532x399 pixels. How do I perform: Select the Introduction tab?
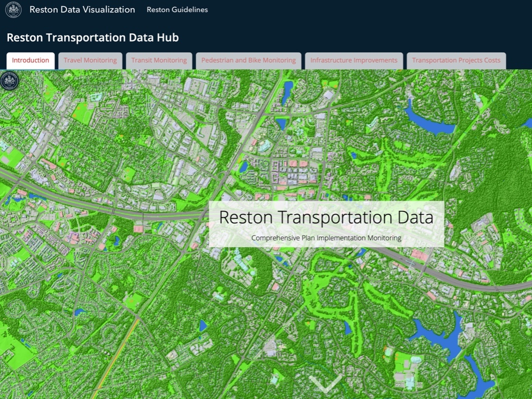point(31,61)
